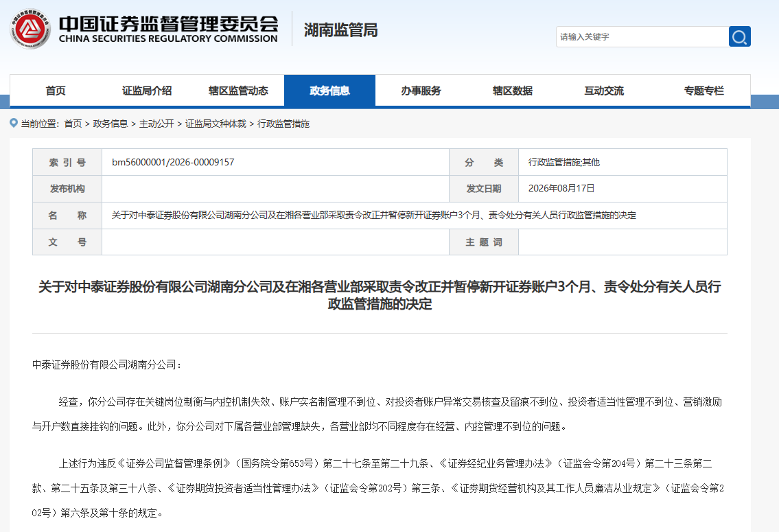Open the 辖区监管动态 navigation tab
779x532 pixels.
[x=238, y=91]
